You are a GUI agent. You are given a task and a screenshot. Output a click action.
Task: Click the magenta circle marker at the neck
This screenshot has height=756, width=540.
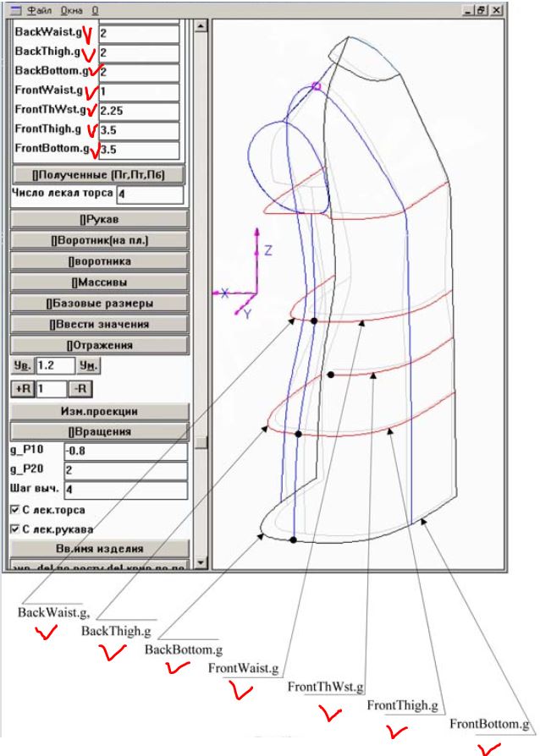pyautogui.click(x=316, y=86)
